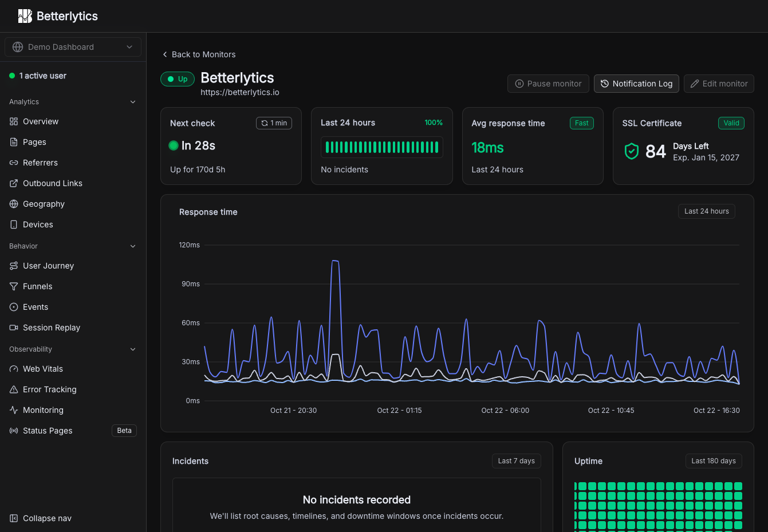This screenshot has width=768, height=532.
Task: Click the Funnels filter icon
Action: point(14,286)
